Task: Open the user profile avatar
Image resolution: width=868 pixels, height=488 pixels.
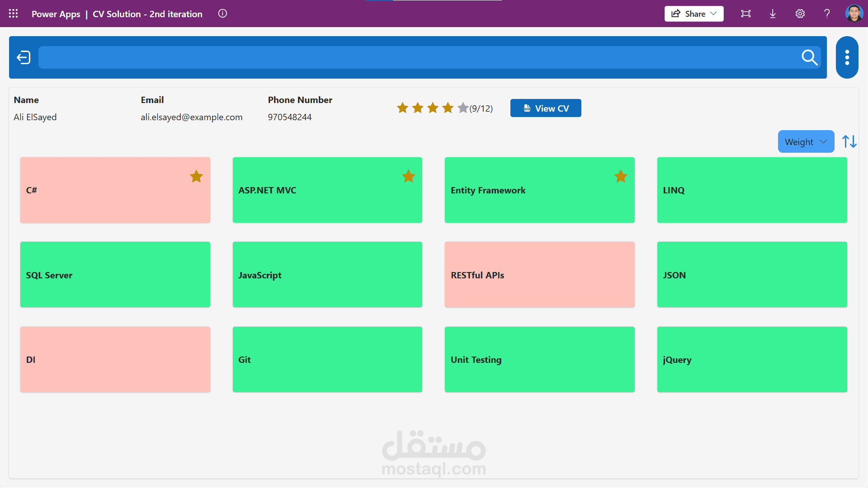Action: (854, 14)
